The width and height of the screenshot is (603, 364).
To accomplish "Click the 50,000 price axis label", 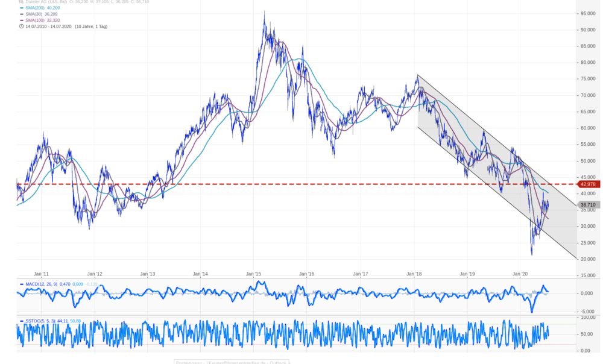I will coord(588,161).
